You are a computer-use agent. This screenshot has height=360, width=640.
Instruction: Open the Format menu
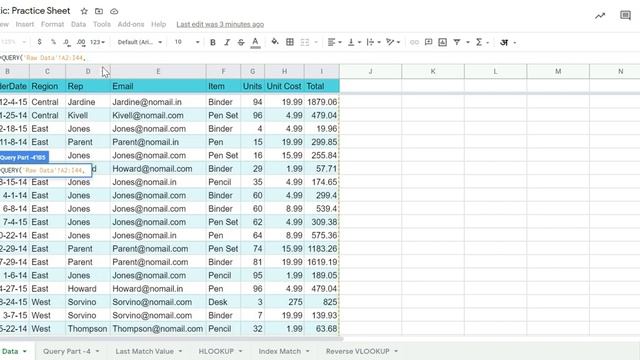(52, 24)
